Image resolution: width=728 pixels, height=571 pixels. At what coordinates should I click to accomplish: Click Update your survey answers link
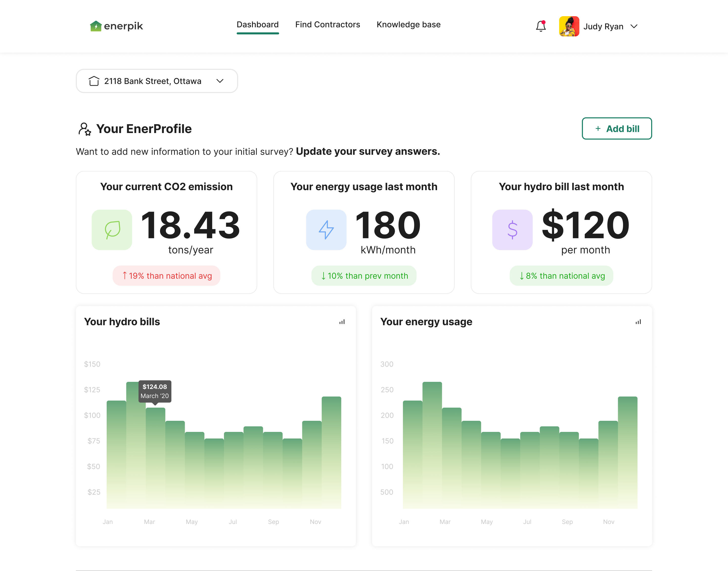[x=368, y=151]
